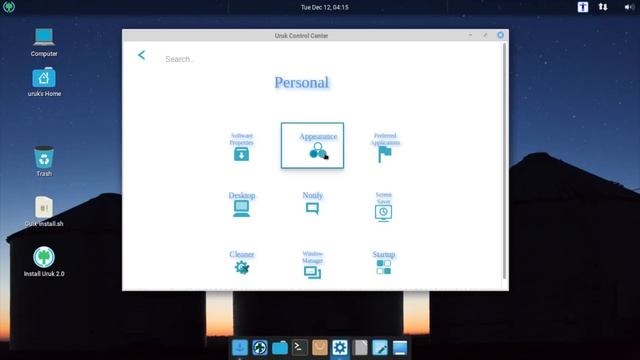The height and width of the screenshot is (360, 640).
Task: Open the Startup applications settings
Action: click(x=384, y=262)
